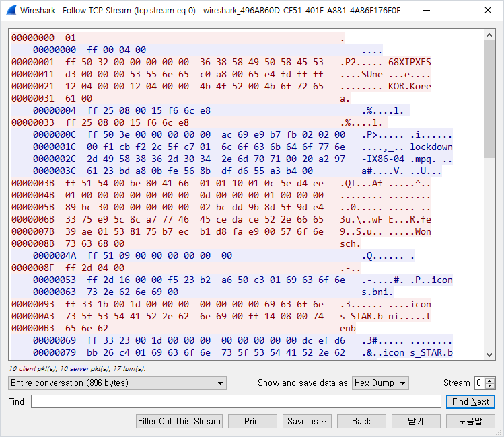Click into the Find text field

[x=236, y=401]
